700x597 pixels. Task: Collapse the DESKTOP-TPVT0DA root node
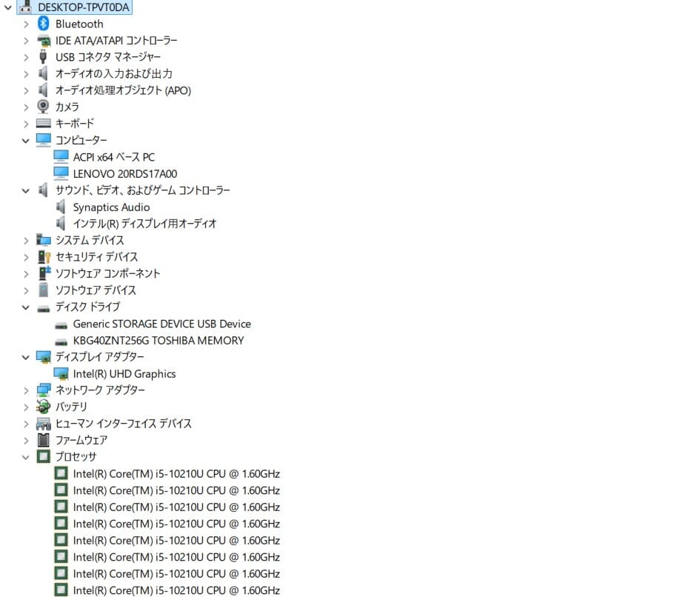coord(8,7)
